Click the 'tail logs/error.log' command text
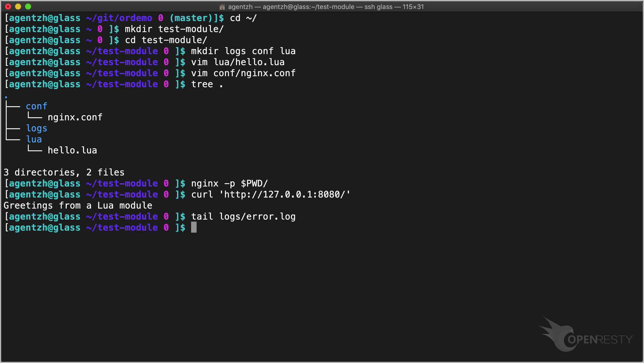The image size is (644, 363). click(243, 217)
